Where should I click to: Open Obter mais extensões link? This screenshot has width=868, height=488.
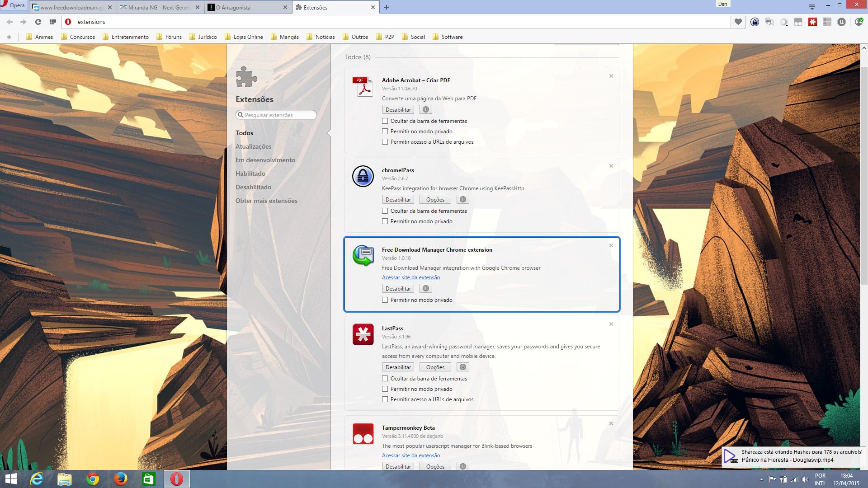(x=266, y=201)
